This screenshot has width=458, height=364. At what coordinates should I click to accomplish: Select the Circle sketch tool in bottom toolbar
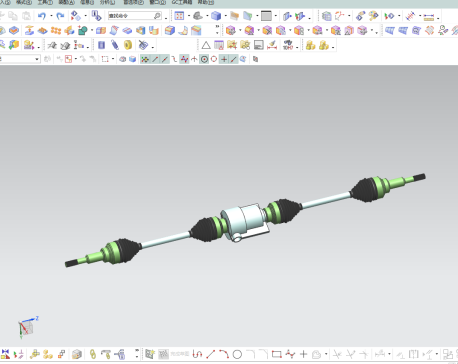pos(237,354)
